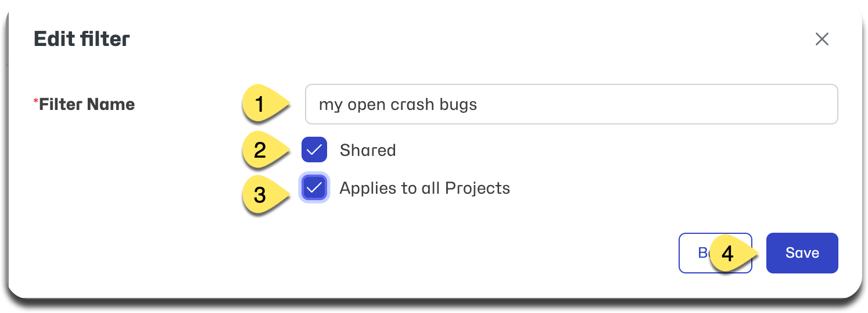Click the Filter Name field label

[87, 104]
